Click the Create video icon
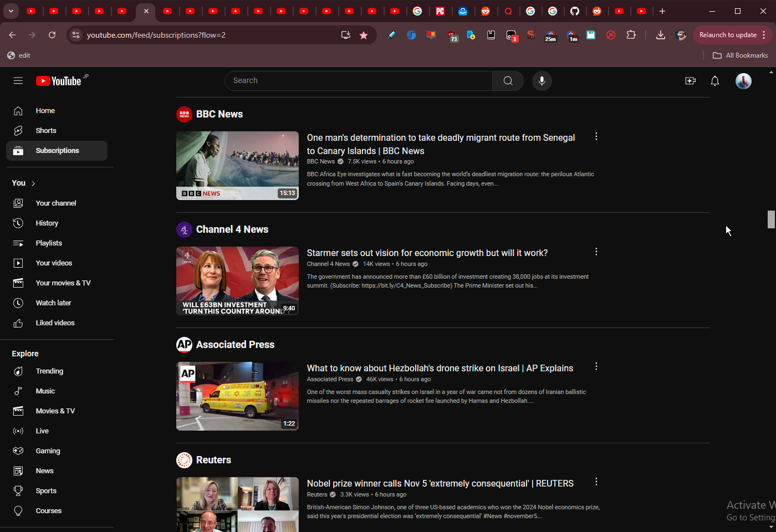This screenshot has height=532, width=776. point(690,81)
